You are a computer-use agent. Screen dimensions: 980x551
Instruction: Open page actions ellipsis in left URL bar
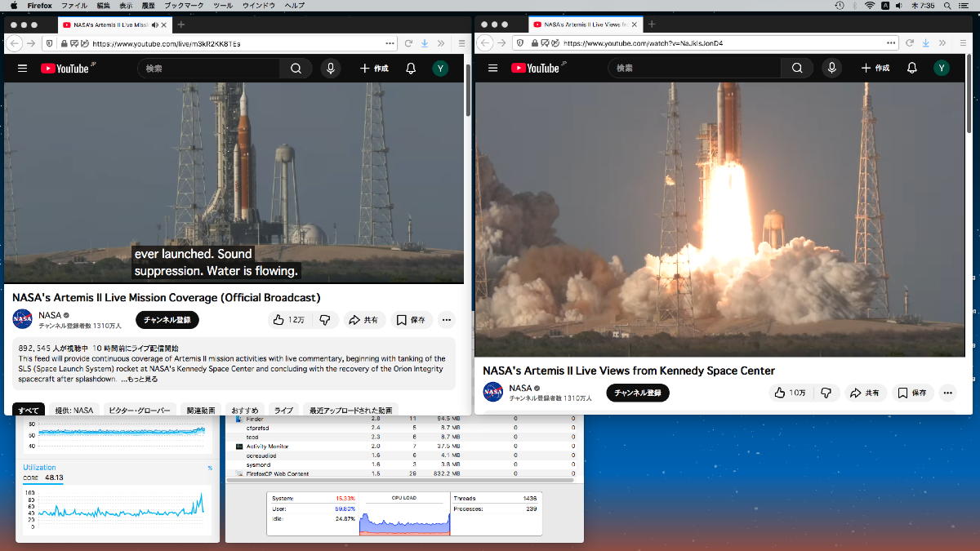coord(389,43)
